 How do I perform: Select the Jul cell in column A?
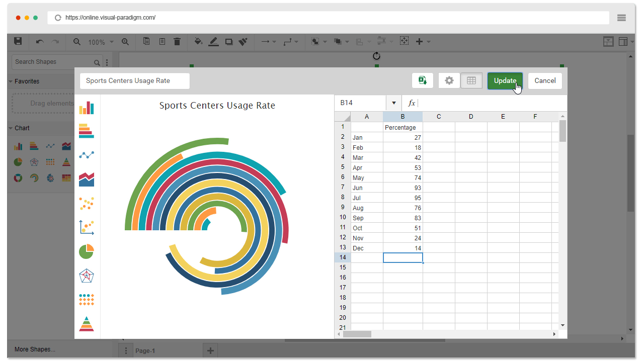(x=367, y=198)
